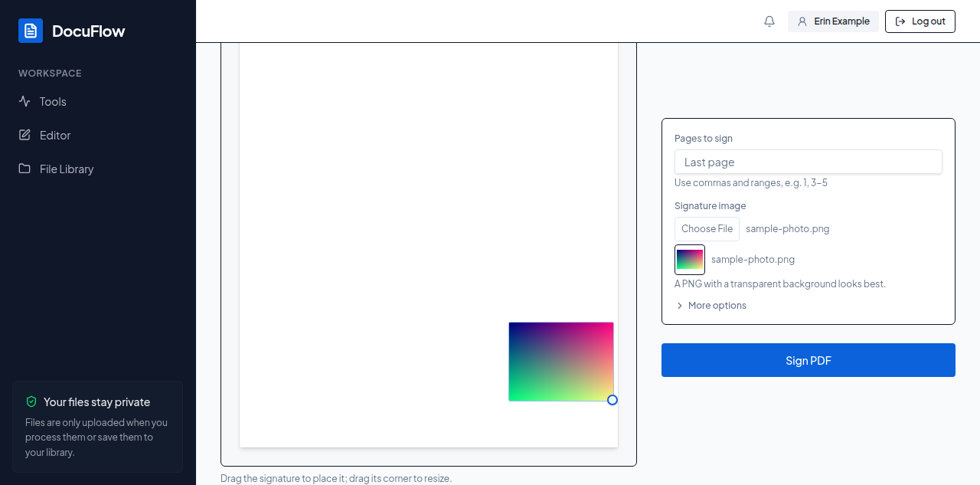Click the 'Pages to sign' label
The height and width of the screenshot is (485, 980).
click(x=704, y=139)
